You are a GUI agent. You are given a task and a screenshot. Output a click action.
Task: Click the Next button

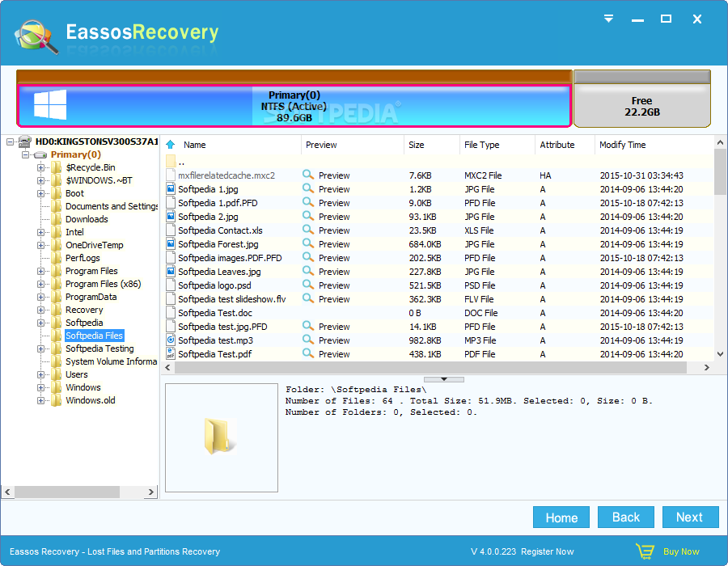(x=691, y=517)
